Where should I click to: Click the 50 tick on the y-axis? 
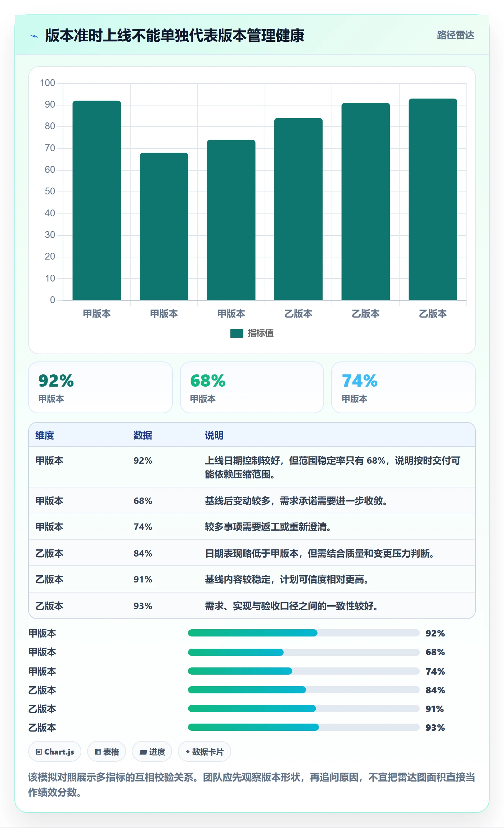pos(50,192)
